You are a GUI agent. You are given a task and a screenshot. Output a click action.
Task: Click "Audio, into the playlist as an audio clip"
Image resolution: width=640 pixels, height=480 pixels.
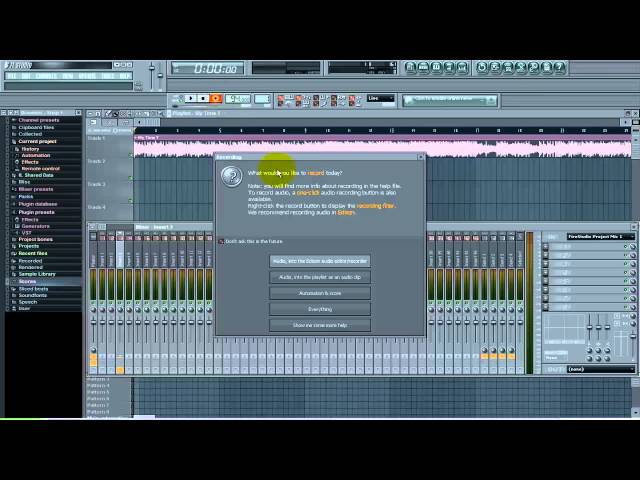tap(320, 277)
